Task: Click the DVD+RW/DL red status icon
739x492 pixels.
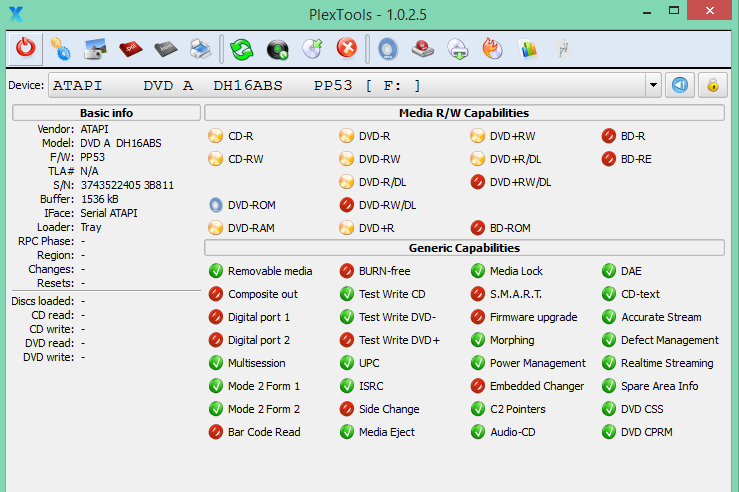Action: [x=477, y=182]
